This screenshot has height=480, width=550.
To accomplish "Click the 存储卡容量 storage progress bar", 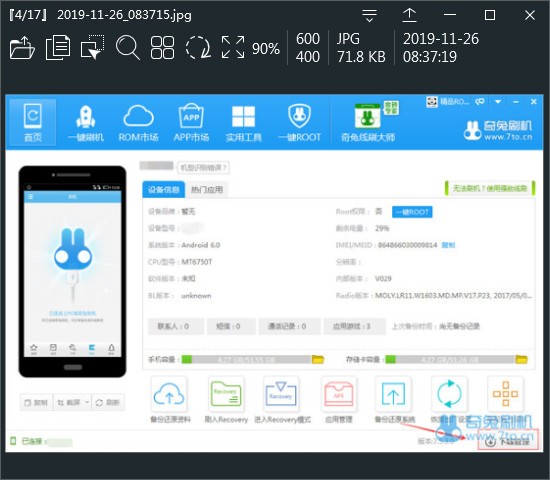I will pos(450,359).
